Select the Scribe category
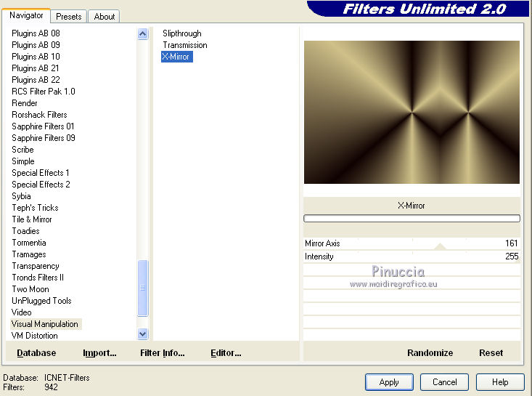 point(22,150)
